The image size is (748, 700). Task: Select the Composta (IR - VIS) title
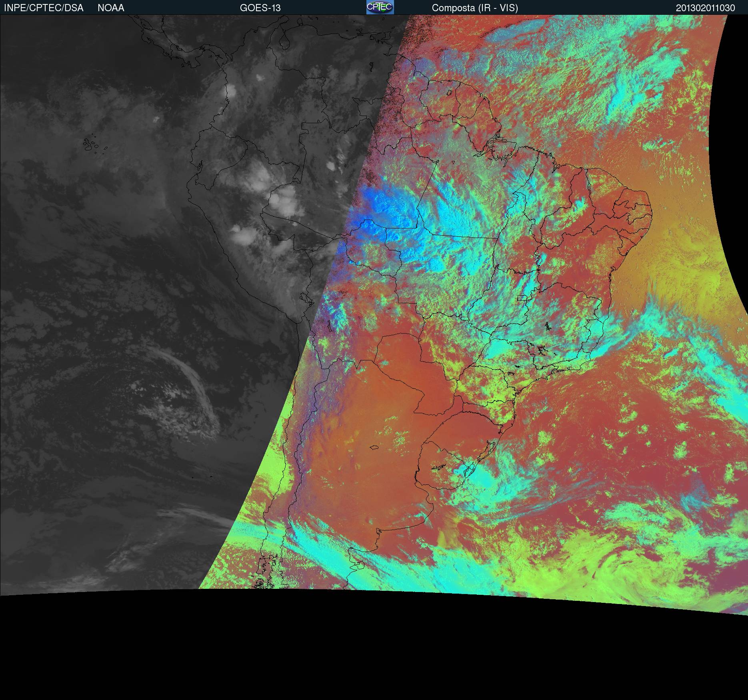coord(475,8)
